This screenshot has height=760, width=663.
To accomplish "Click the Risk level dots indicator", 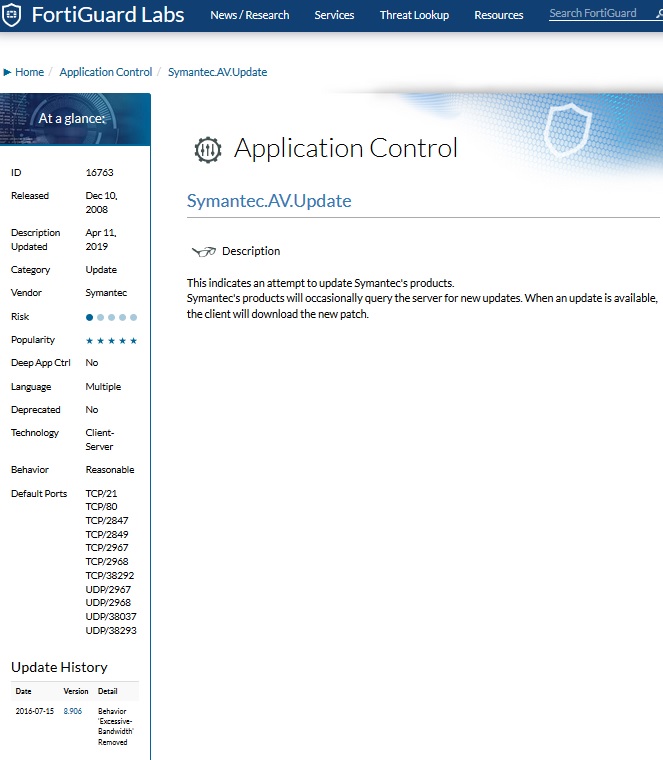I will [111, 317].
